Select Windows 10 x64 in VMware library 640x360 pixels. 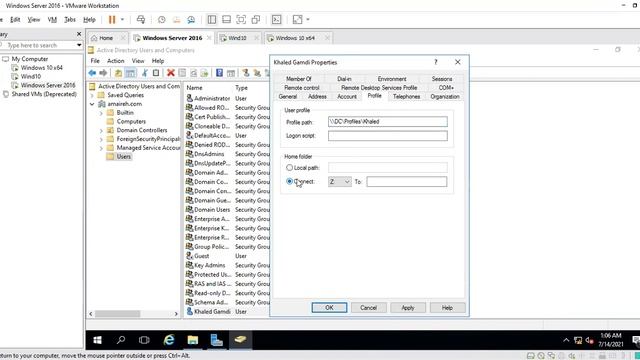pyautogui.click(x=41, y=68)
